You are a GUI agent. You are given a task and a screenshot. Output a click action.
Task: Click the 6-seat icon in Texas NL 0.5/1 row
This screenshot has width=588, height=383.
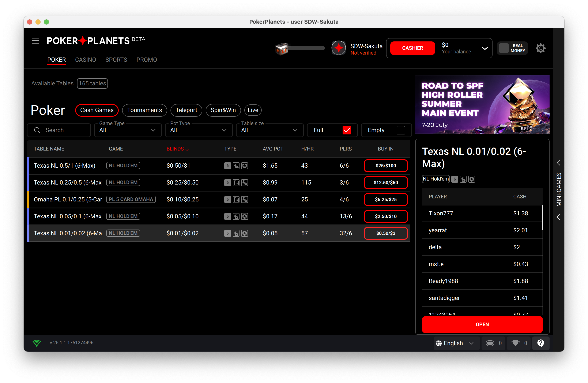click(227, 166)
